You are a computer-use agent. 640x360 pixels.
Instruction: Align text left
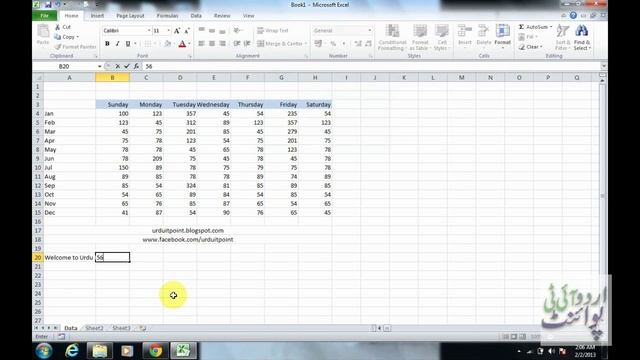pos(202,44)
